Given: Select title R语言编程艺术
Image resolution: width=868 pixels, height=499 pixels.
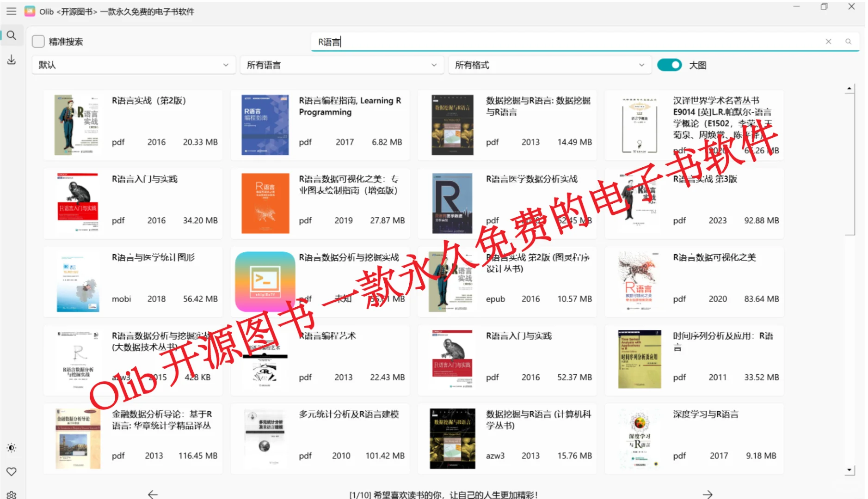Looking at the screenshot, I should (x=327, y=336).
